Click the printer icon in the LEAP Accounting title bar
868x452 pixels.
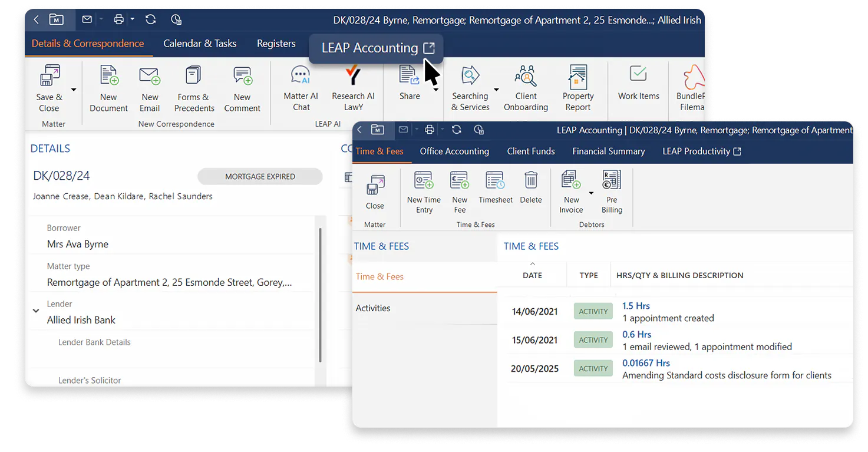[430, 130]
